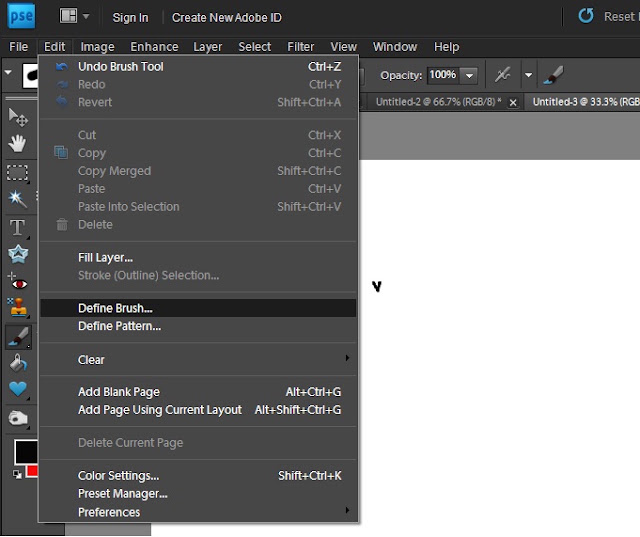Close the Edit menu via Edit
Screen dimensions: 640x537
55,47
